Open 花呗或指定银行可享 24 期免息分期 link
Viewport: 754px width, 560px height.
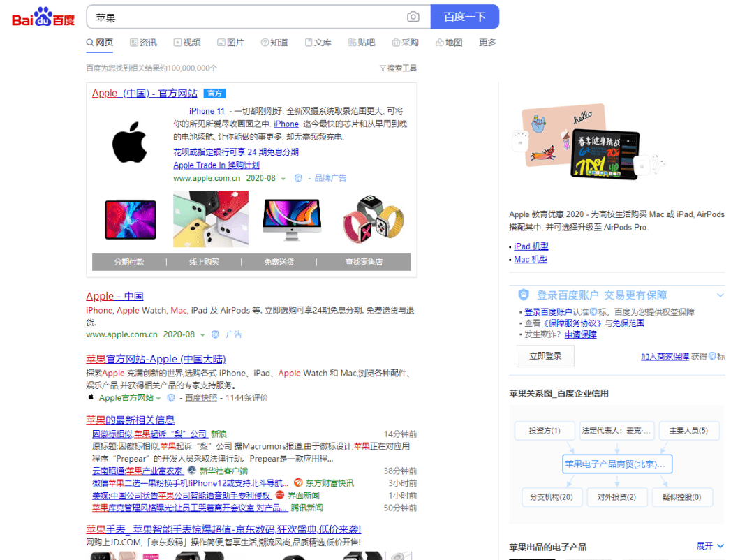[236, 152]
